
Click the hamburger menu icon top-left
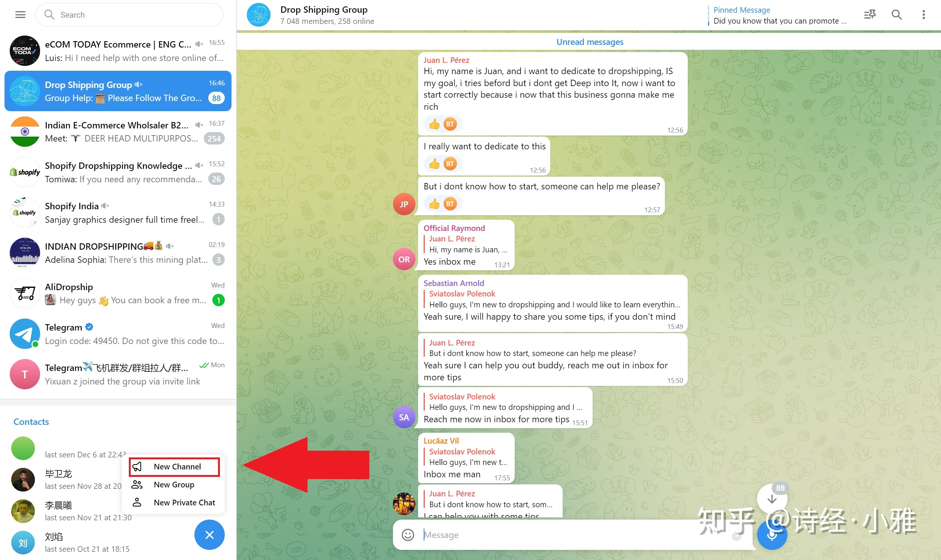tap(20, 15)
